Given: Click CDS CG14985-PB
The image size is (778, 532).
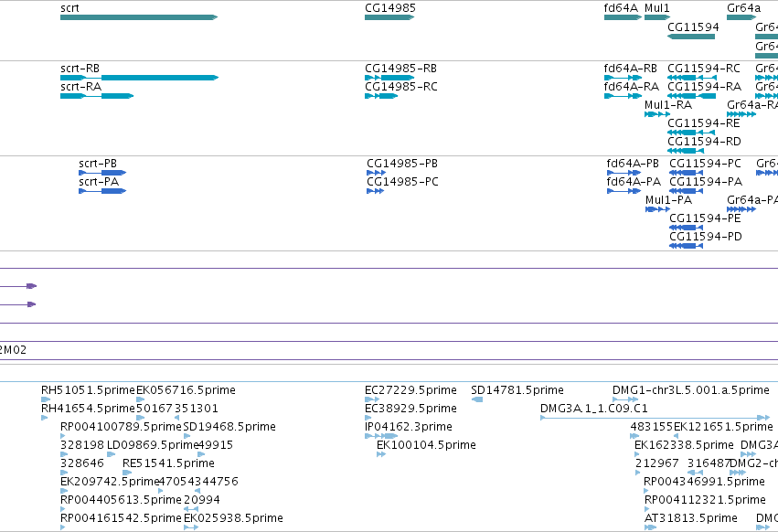Looking at the screenshot, I should pos(376,173).
